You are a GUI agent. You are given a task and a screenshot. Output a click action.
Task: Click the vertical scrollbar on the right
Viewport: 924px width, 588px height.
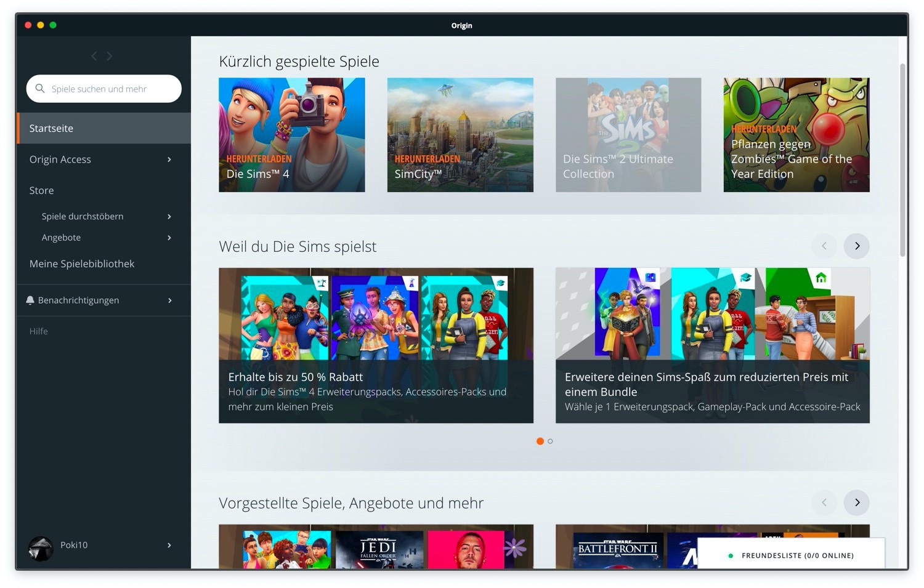click(903, 159)
